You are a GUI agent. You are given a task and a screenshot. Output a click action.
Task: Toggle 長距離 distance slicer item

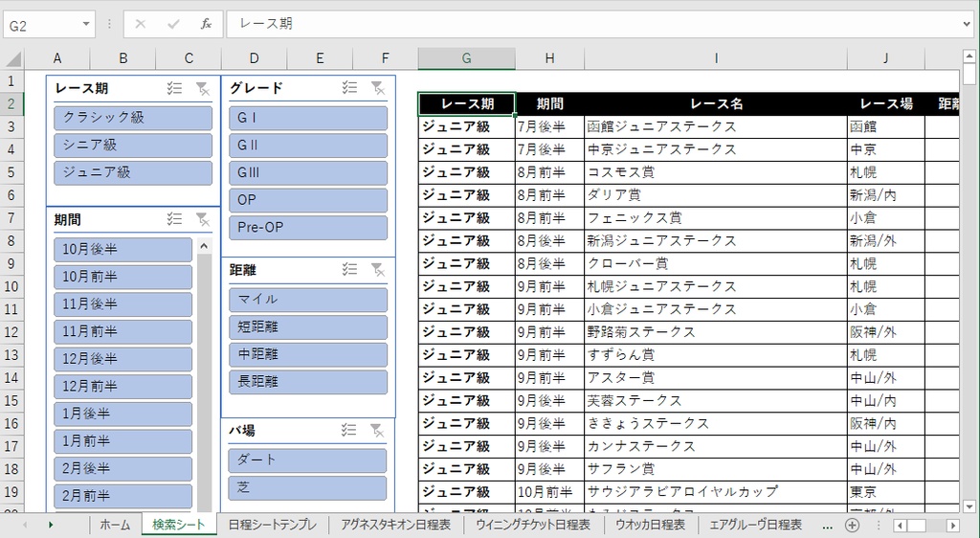point(308,382)
